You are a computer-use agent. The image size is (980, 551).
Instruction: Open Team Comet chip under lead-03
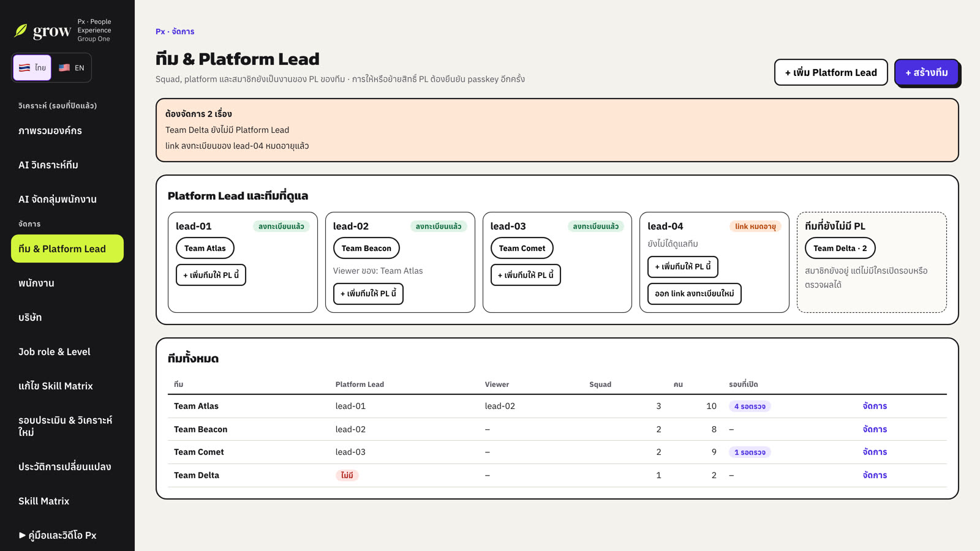tap(522, 248)
